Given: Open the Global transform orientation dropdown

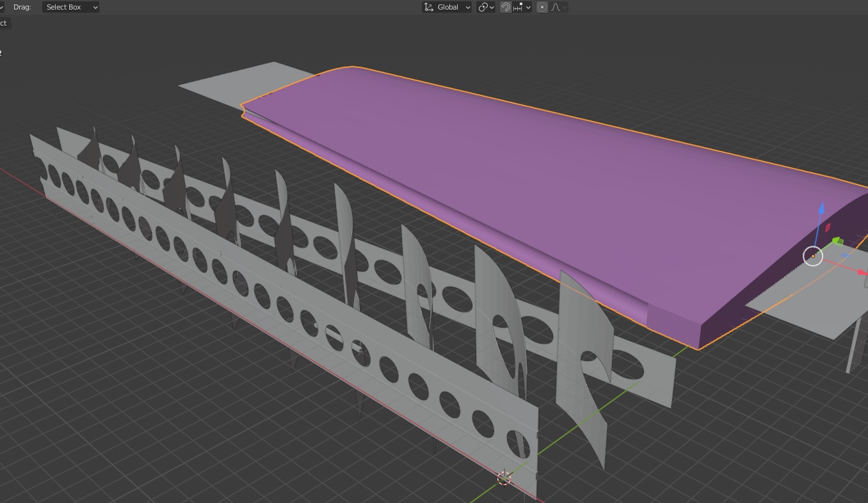Looking at the screenshot, I should (447, 7).
